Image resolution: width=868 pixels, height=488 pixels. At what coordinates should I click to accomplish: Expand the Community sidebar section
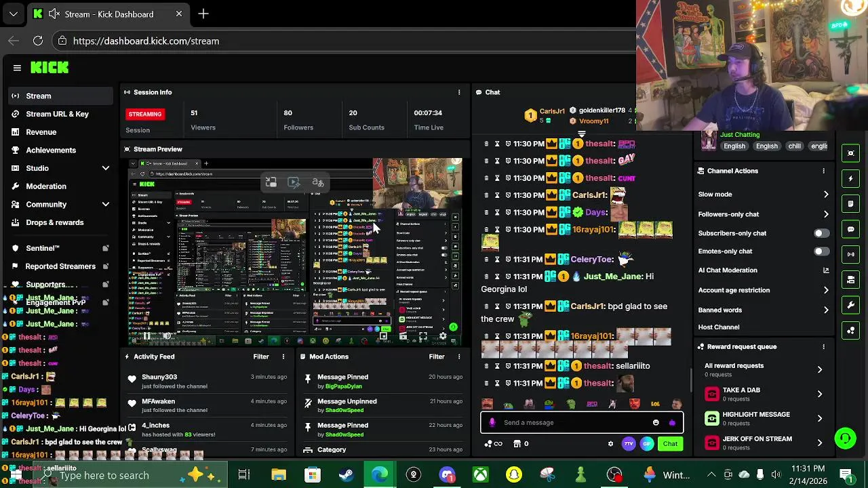click(105, 204)
